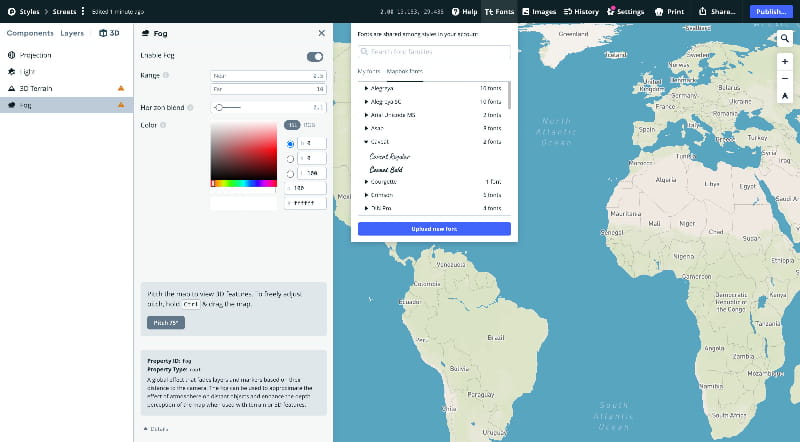Open the Images panel
Viewport: 800px width, 442px height.
539,11
